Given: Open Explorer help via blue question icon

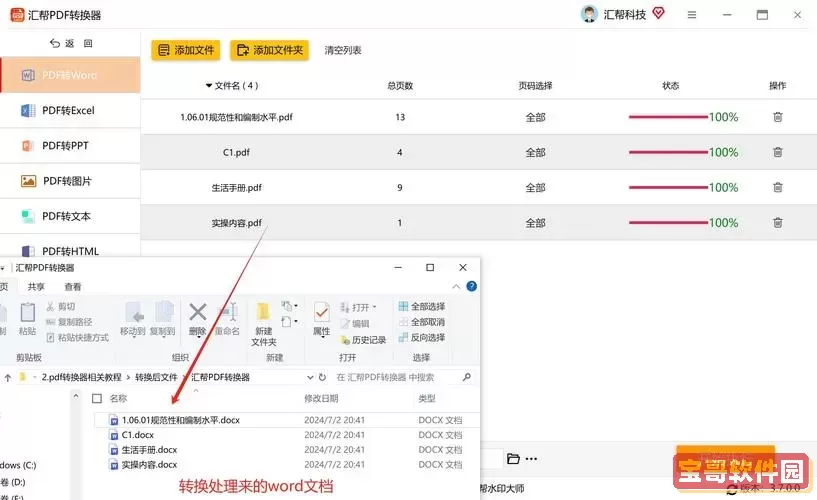Looking at the screenshot, I should tap(472, 286).
